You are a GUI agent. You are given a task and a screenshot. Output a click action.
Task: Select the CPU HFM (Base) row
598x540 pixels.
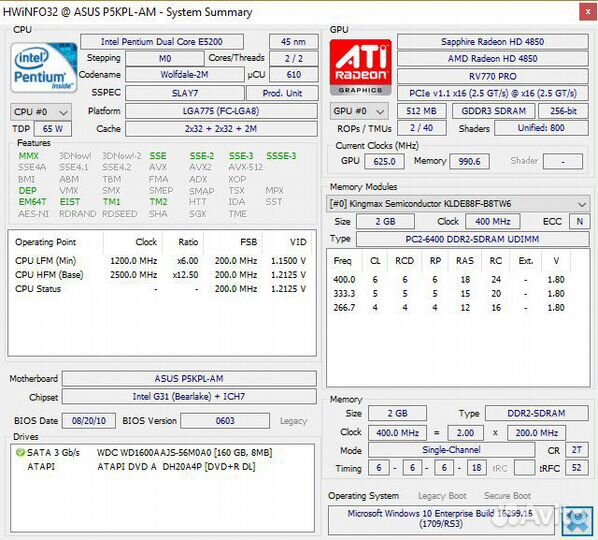[161, 275]
